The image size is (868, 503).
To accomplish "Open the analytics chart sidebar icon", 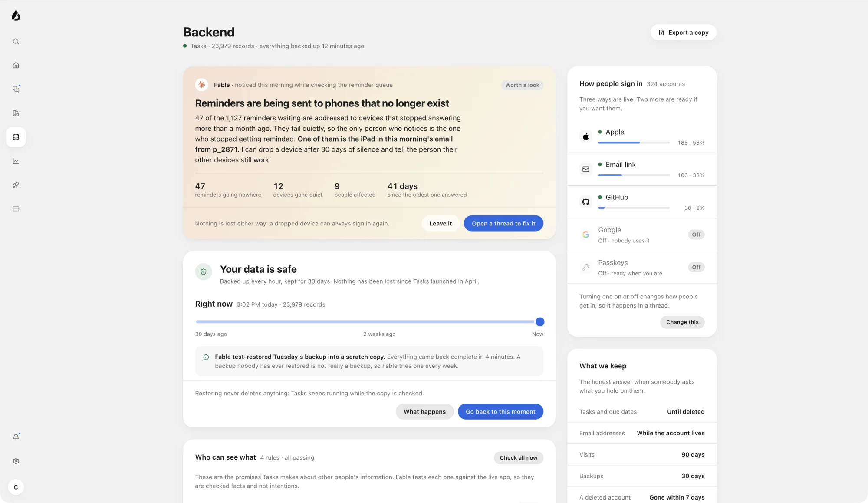I will click(16, 161).
